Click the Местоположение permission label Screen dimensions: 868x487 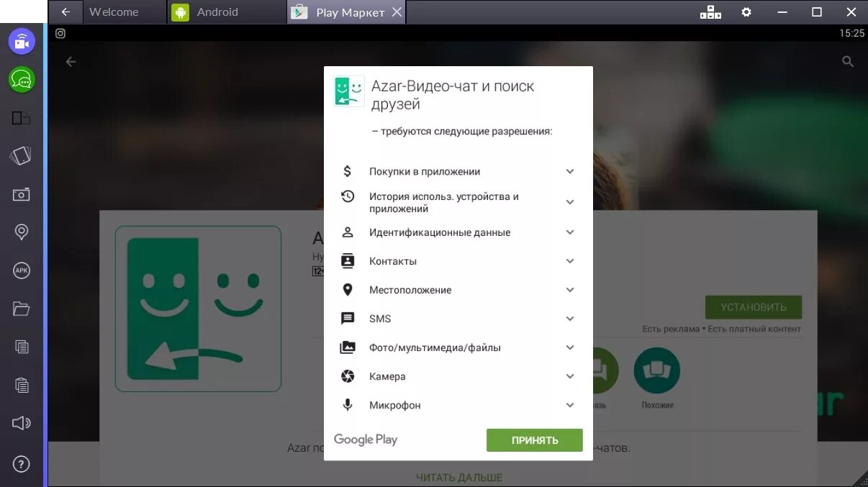[410, 290]
